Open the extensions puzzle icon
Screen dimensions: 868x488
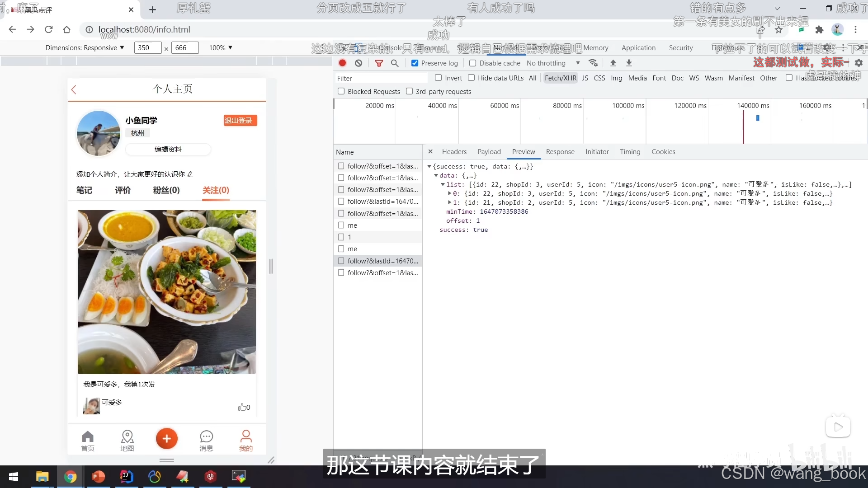pyautogui.click(x=819, y=29)
